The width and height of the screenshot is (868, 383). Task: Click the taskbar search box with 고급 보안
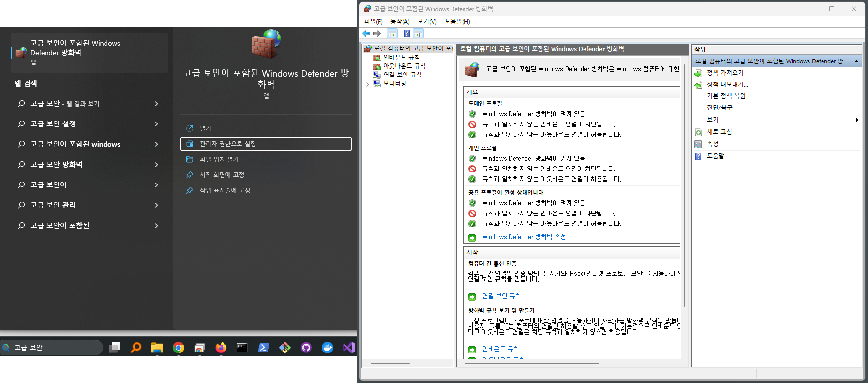coord(51,348)
